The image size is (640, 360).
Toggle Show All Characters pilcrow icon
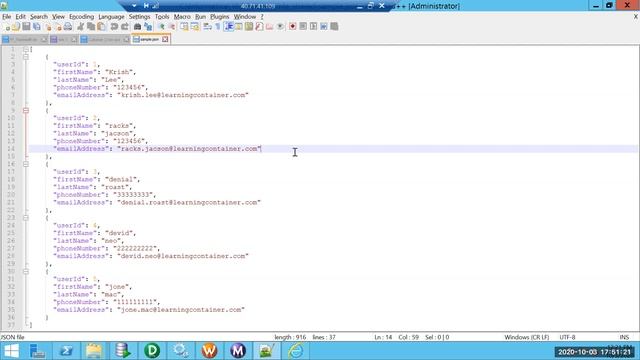point(218,27)
